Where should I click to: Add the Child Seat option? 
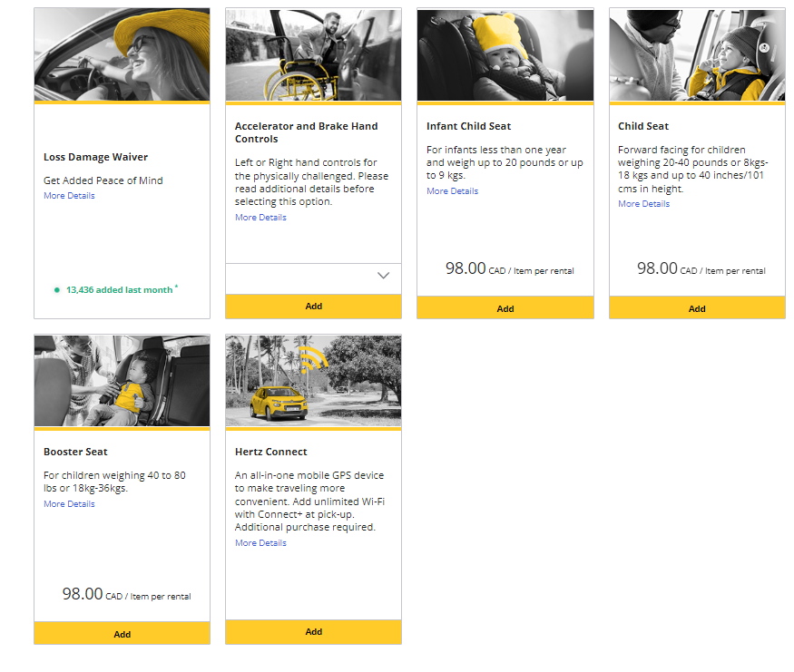697,308
